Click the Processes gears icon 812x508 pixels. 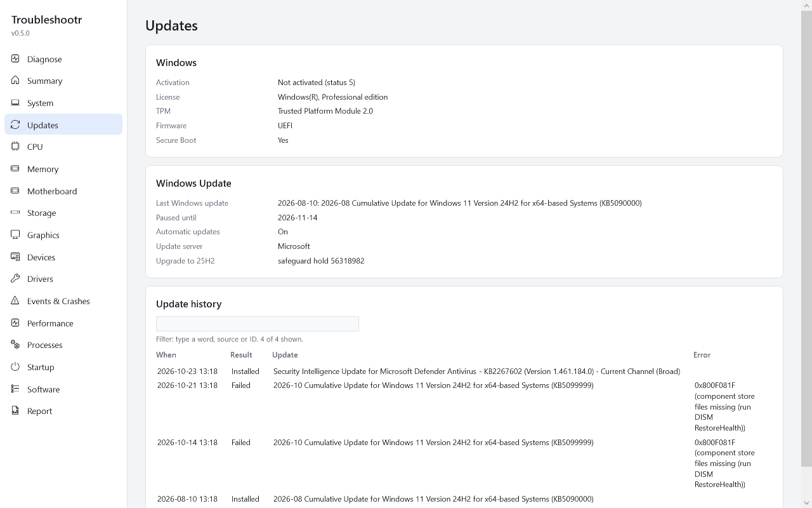[x=15, y=345]
